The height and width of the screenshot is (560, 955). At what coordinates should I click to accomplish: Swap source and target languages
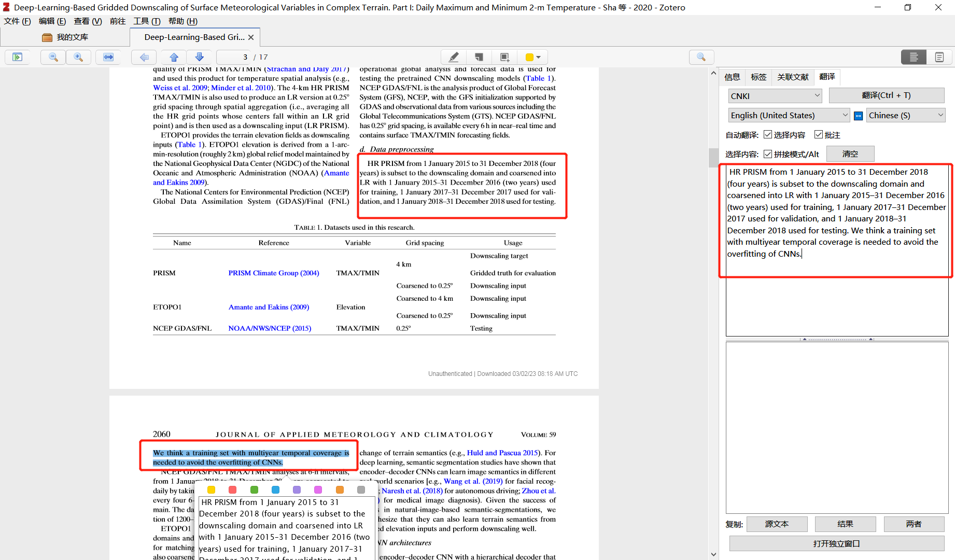coord(859,116)
